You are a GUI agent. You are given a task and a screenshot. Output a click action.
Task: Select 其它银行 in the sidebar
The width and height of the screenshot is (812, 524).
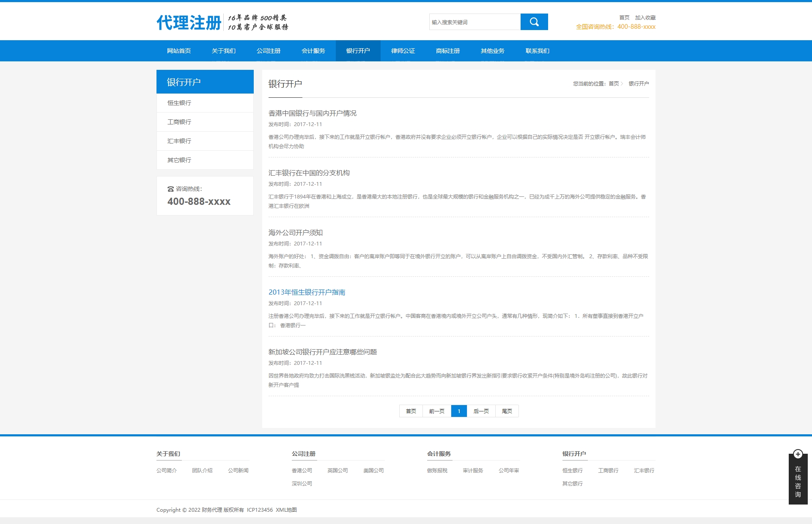click(205, 160)
